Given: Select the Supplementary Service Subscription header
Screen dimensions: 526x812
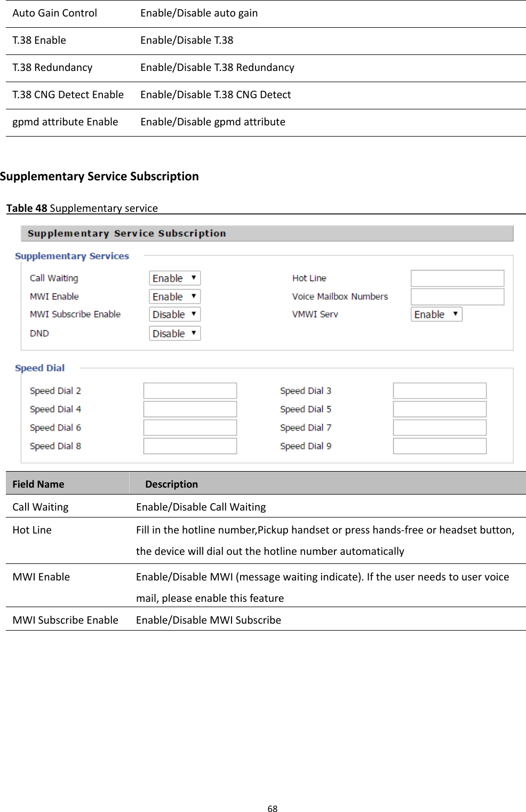Looking at the screenshot, I should (99, 176).
